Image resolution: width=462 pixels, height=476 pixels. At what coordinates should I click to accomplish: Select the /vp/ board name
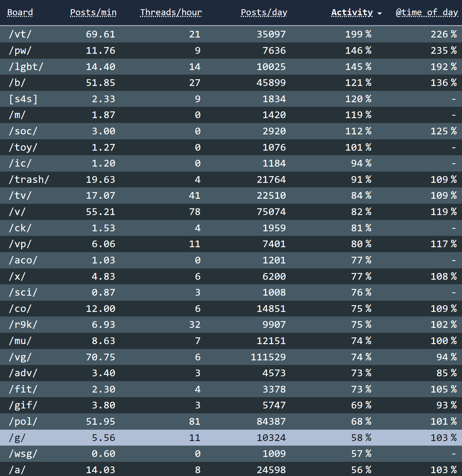(x=20, y=244)
